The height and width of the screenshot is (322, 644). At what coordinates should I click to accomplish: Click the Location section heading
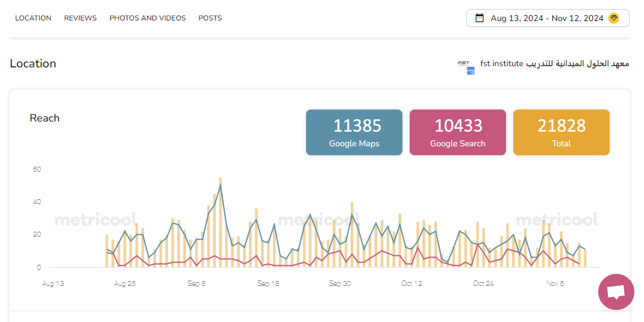33,64
